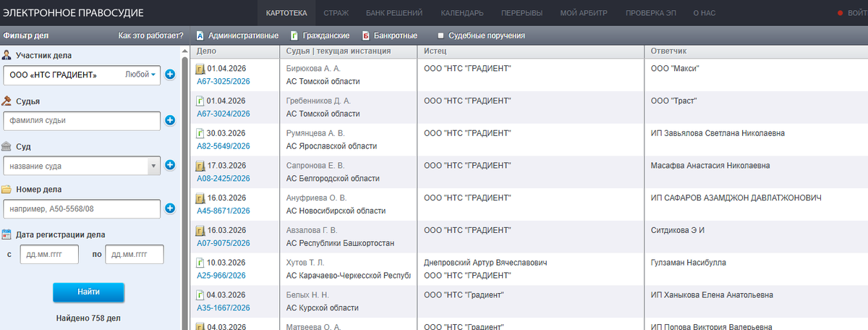Click the red indicator in header
Screen dimensions: 868x330
coord(840,13)
